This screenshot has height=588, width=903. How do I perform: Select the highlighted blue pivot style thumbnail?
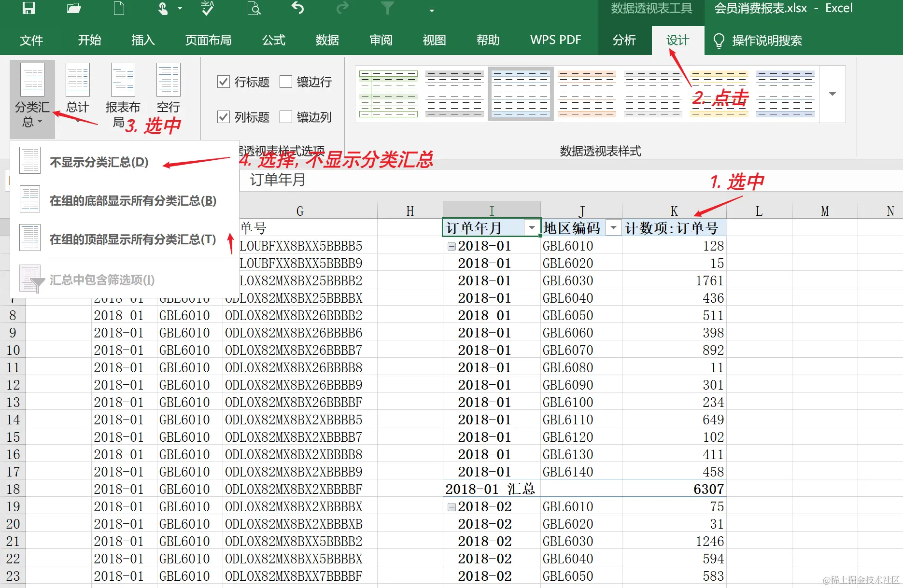click(x=521, y=94)
